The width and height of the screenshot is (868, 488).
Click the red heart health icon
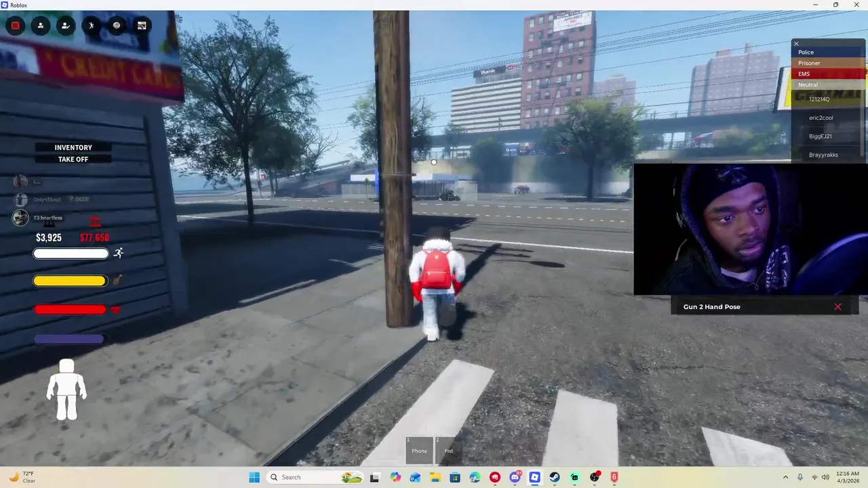tap(115, 310)
